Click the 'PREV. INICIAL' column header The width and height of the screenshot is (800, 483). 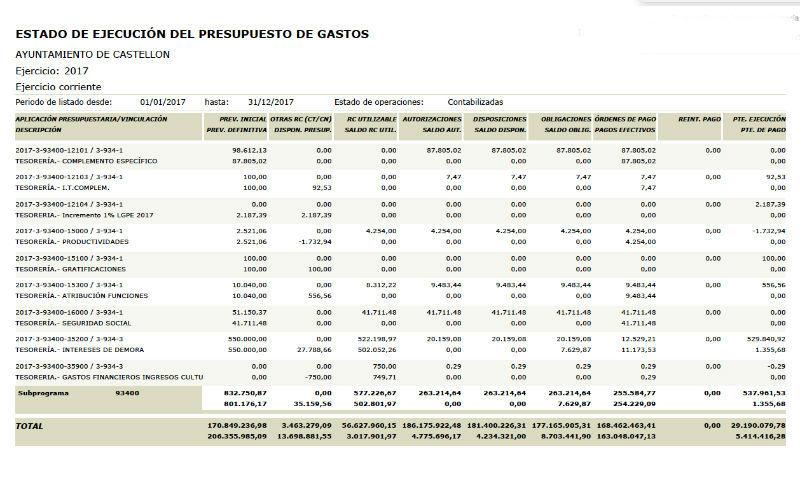tap(237, 119)
